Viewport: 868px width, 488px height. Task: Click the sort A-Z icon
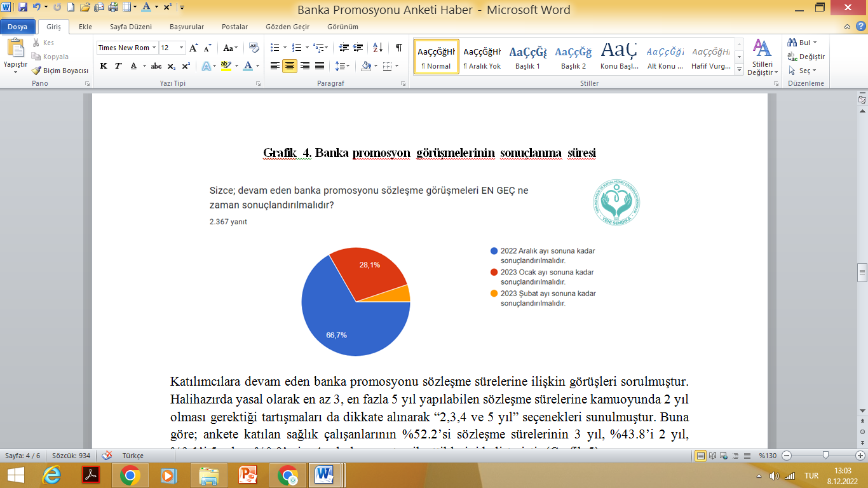(377, 48)
